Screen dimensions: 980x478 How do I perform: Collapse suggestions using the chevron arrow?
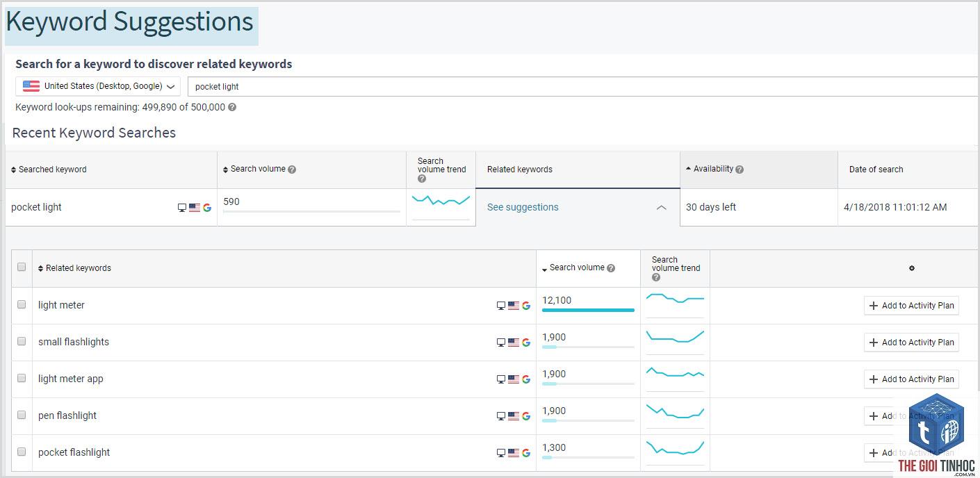click(x=661, y=208)
